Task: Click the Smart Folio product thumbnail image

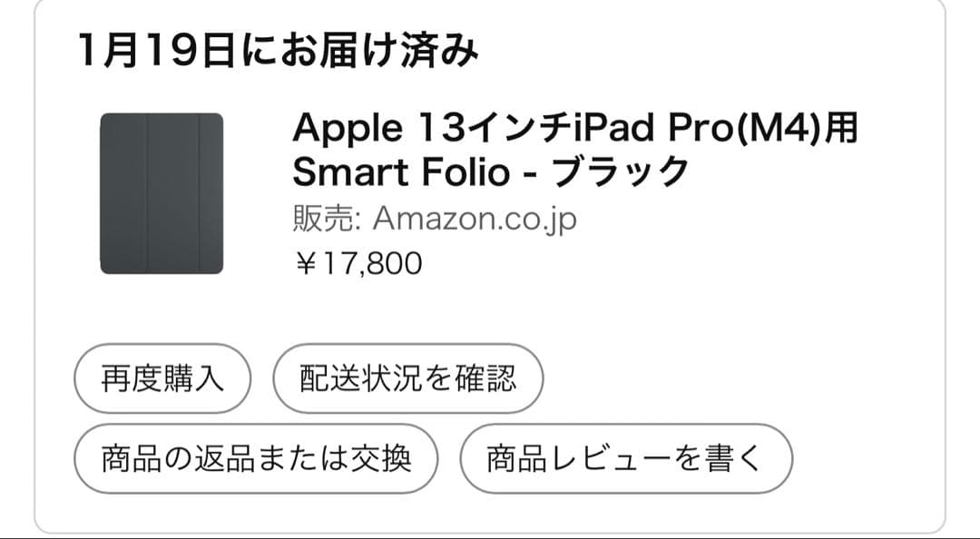Action: [x=159, y=191]
